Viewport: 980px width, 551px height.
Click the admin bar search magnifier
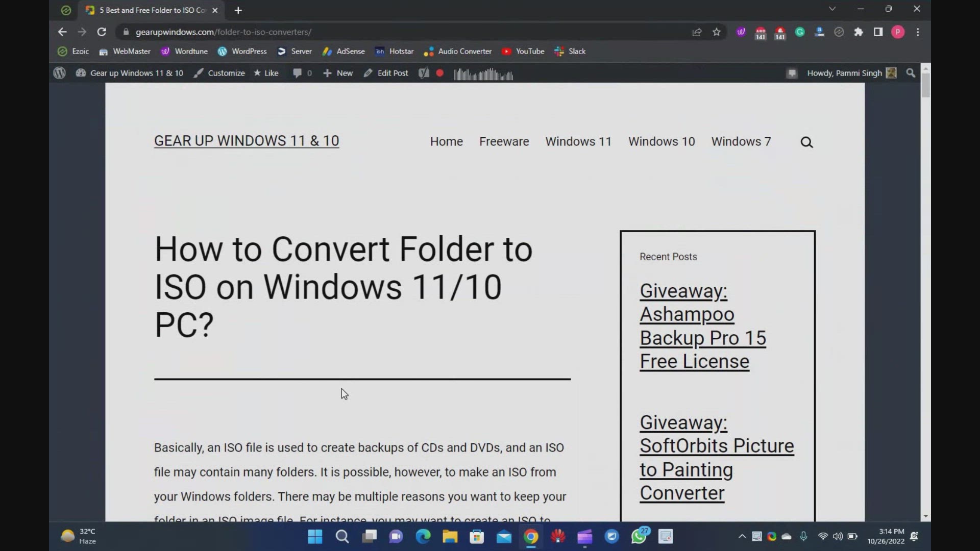click(911, 73)
